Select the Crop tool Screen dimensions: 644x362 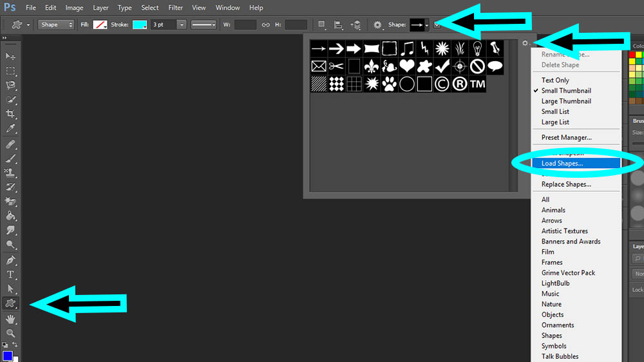(10, 114)
